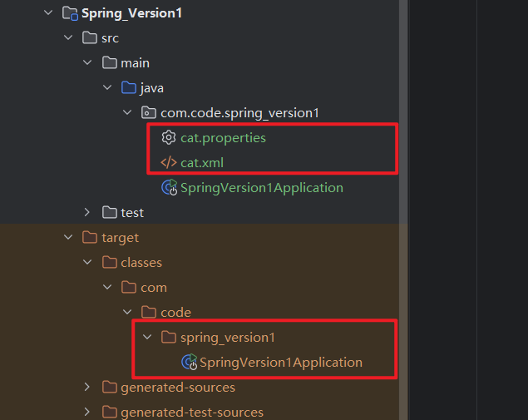Click the blue java source root icon

click(129, 87)
